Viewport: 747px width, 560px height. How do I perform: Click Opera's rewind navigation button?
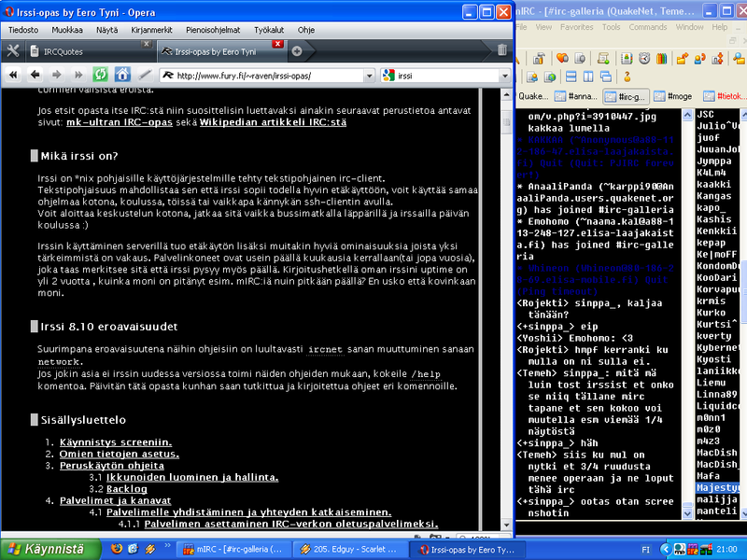coord(13,75)
